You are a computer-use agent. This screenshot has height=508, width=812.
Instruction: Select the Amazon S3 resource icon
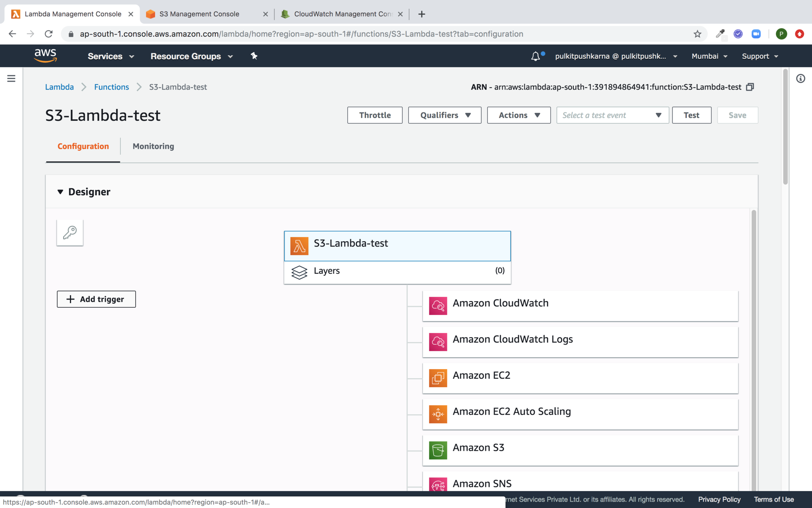point(438,450)
